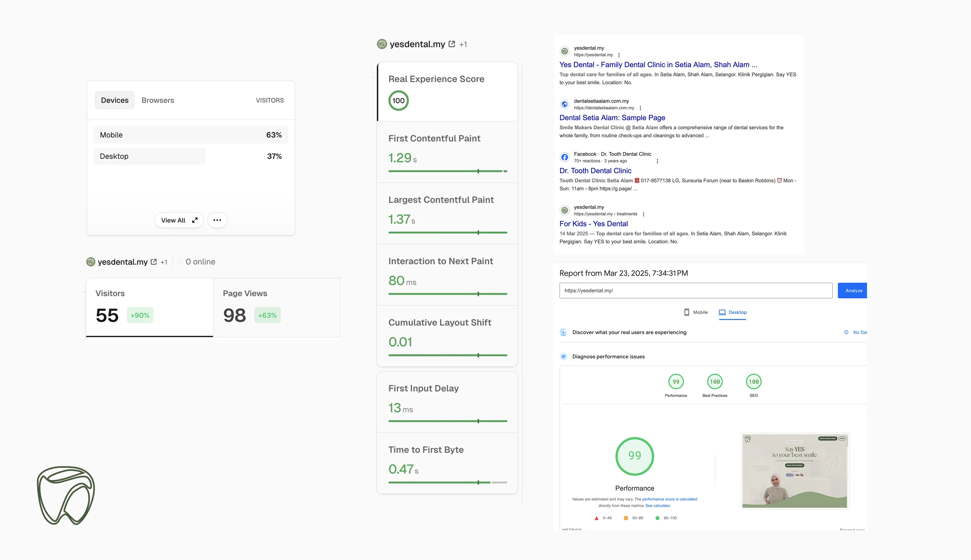Click the globe favicon of dentalsetiaalam.com.my
Image resolution: width=971 pixels, height=560 pixels.
tap(564, 104)
